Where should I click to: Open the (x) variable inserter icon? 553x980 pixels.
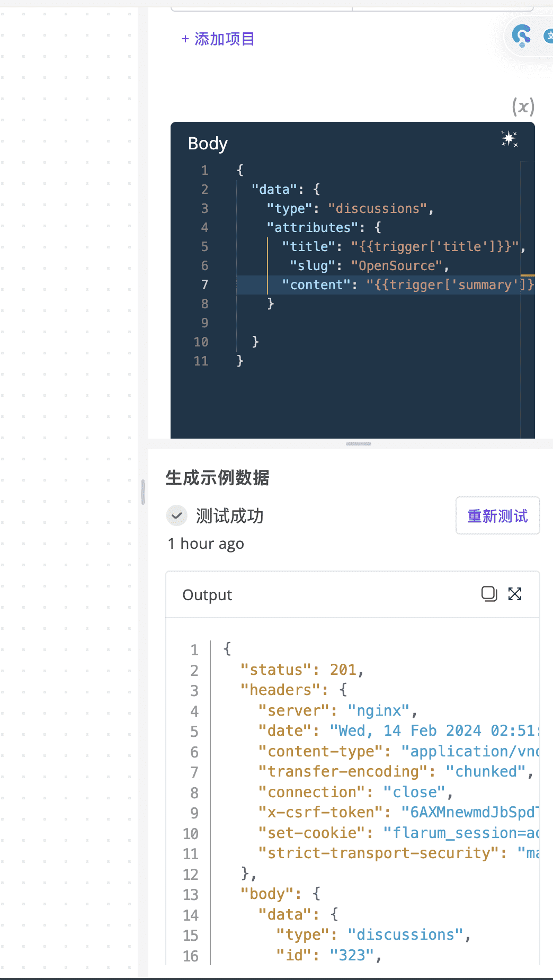[x=523, y=107]
